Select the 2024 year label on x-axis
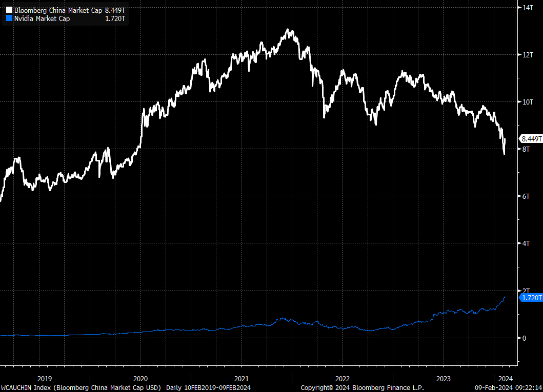Image resolution: width=543 pixels, height=392 pixels. tap(506, 379)
